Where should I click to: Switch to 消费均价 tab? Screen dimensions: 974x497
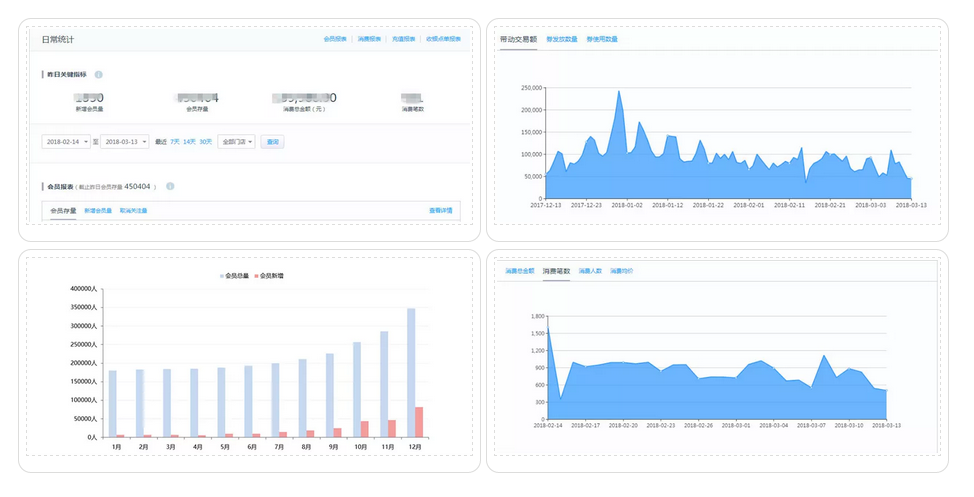tap(621, 271)
